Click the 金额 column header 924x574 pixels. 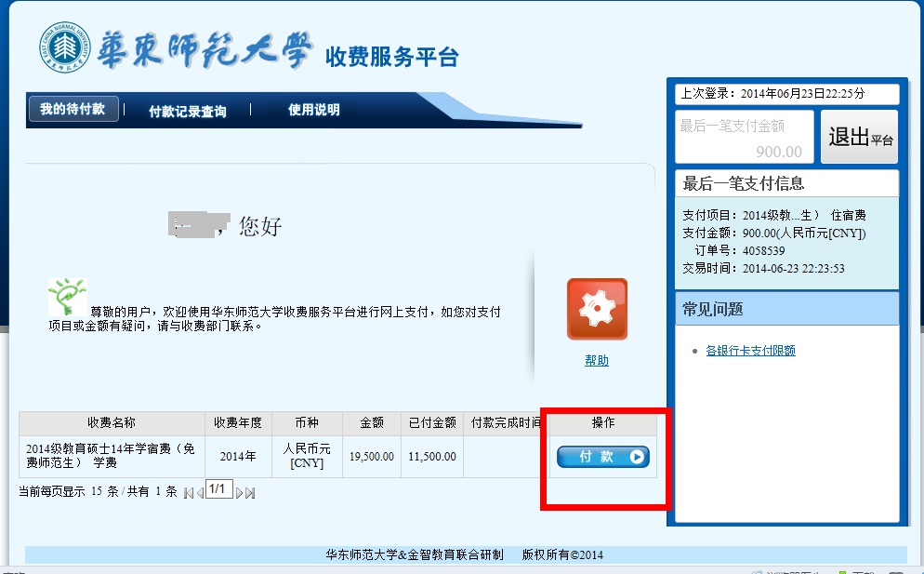(x=372, y=423)
